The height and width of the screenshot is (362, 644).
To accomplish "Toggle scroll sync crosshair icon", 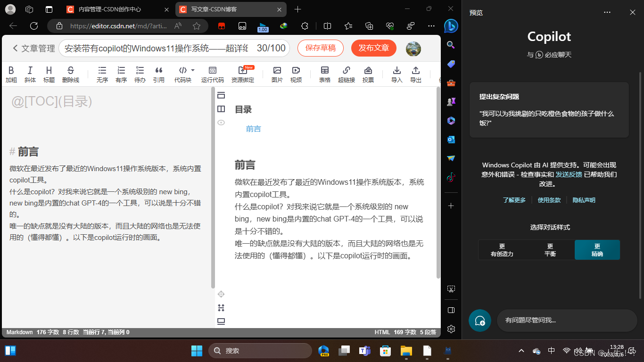I will pos(221,294).
